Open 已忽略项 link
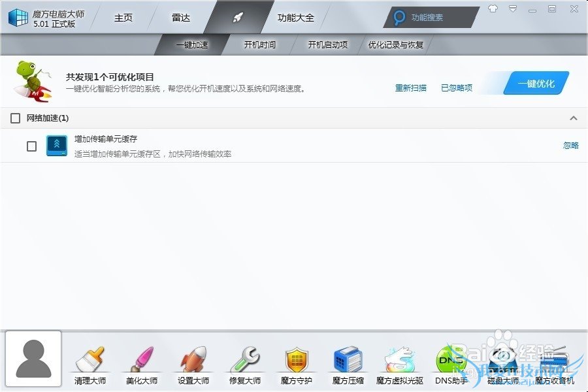 click(x=457, y=88)
